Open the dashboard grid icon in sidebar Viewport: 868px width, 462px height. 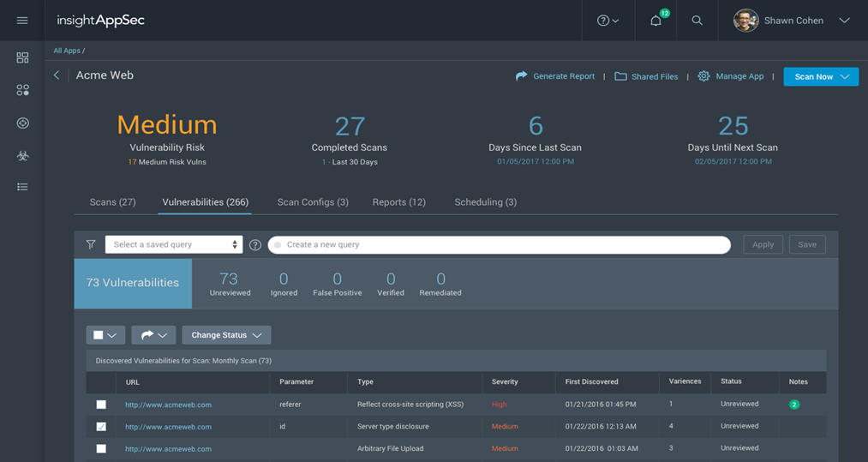pyautogui.click(x=22, y=57)
